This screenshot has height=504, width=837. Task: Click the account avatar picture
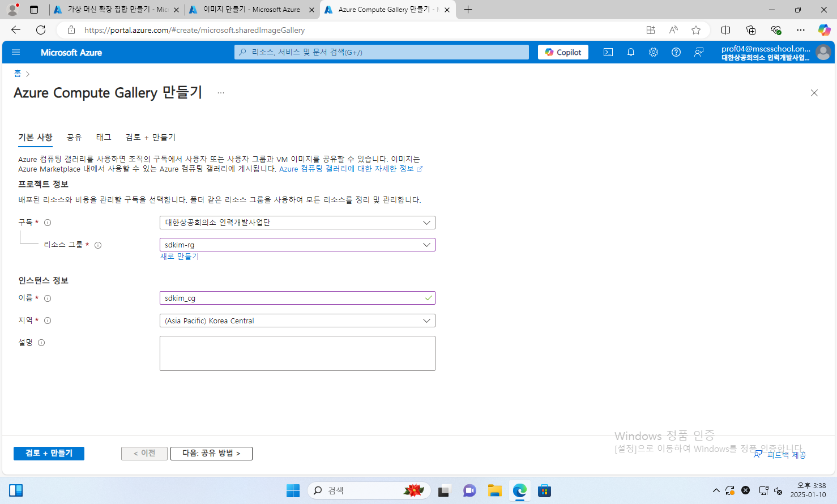pos(823,52)
